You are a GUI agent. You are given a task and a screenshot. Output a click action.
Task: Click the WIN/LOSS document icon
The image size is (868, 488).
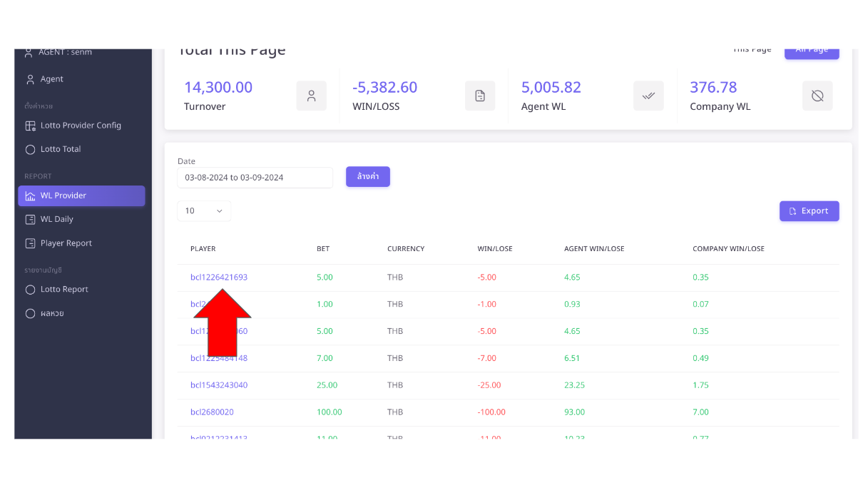coord(480,96)
